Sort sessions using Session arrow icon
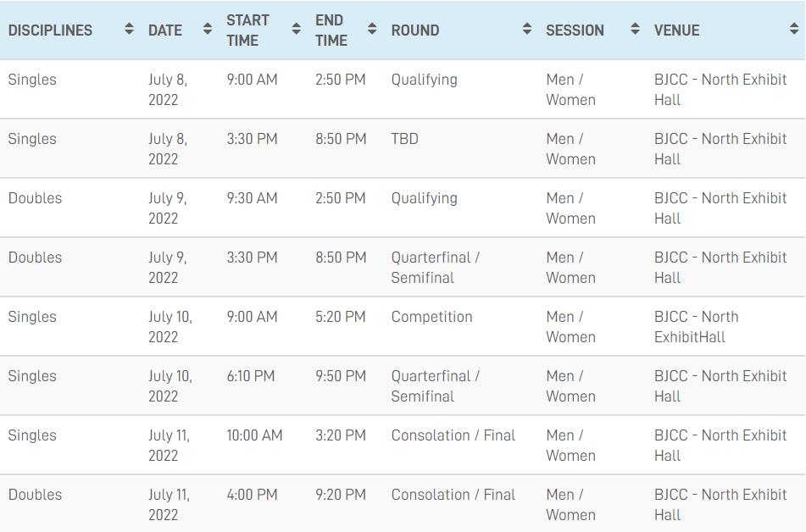The height and width of the screenshot is (532, 806). [636, 30]
